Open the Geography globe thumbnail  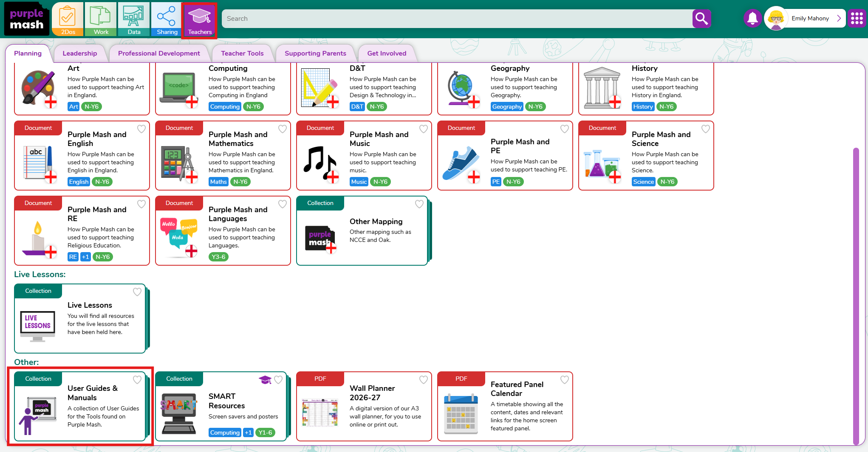pyautogui.click(x=463, y=88)
